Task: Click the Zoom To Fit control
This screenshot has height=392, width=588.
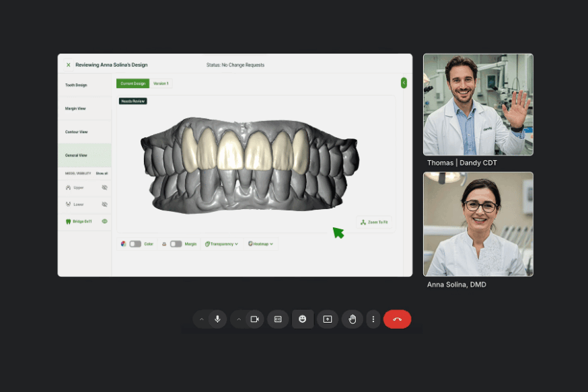Action: click(x=374, y=222)
